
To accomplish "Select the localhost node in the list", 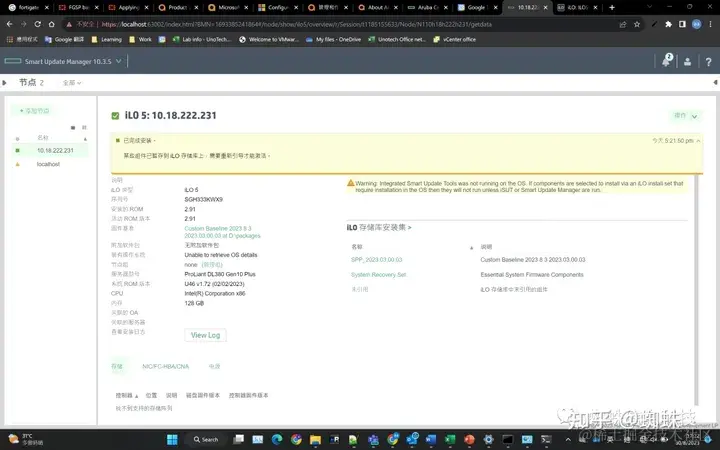I will pos(50,164).
